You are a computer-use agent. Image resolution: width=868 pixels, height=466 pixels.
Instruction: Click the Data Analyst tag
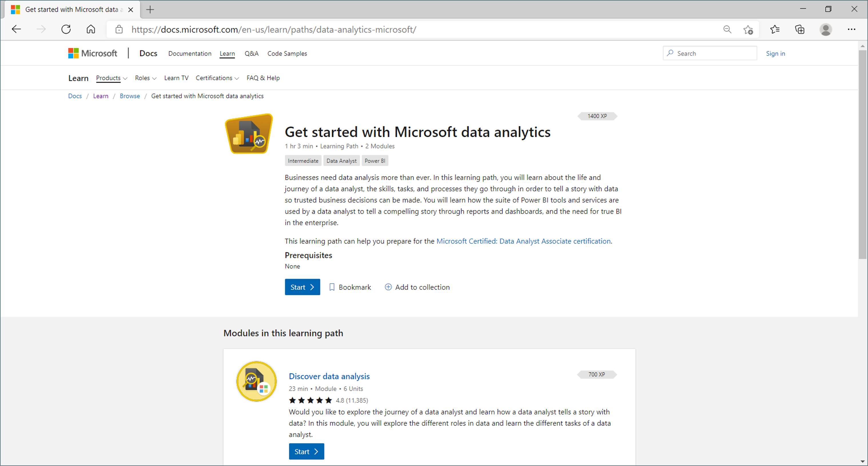coord(341,161)
